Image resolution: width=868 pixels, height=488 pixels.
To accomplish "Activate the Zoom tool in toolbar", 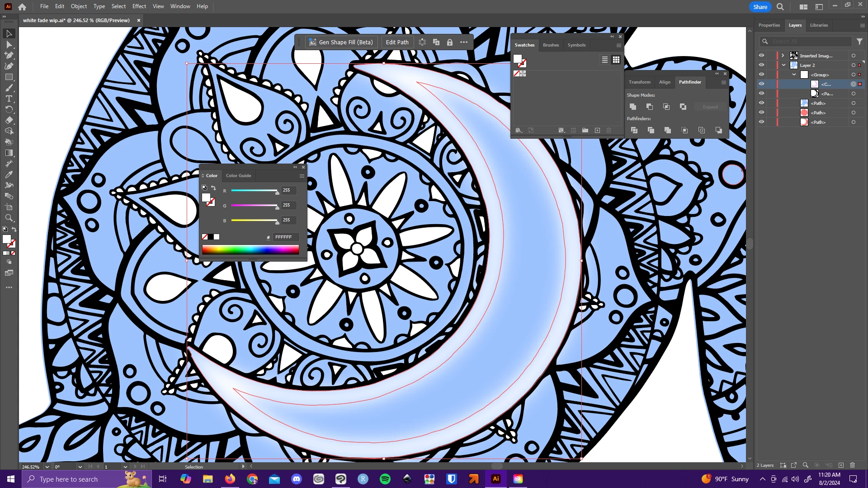I will pyautogui.click(x=9, y=218).
